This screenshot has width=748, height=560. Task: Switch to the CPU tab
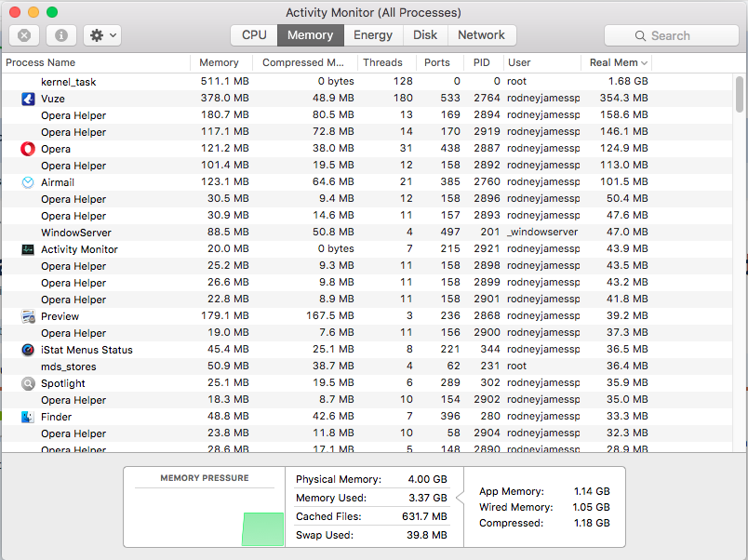tap(254, 35)
